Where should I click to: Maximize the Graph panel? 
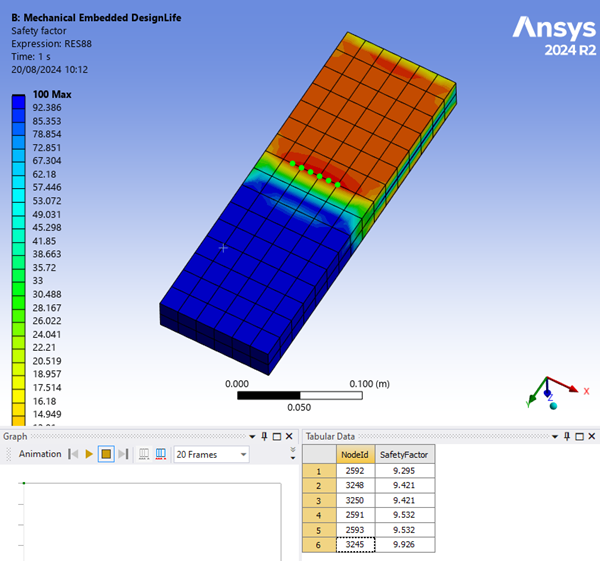coord(277,436)
